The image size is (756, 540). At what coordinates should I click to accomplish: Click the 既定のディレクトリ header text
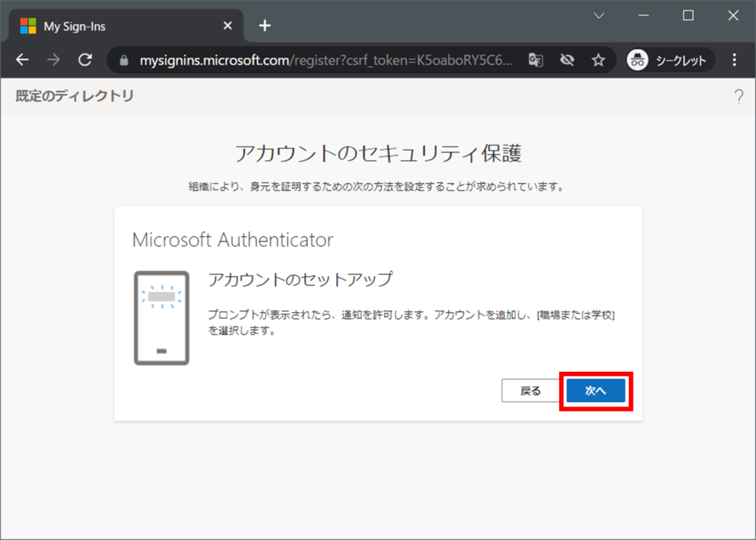pos(75,96)
